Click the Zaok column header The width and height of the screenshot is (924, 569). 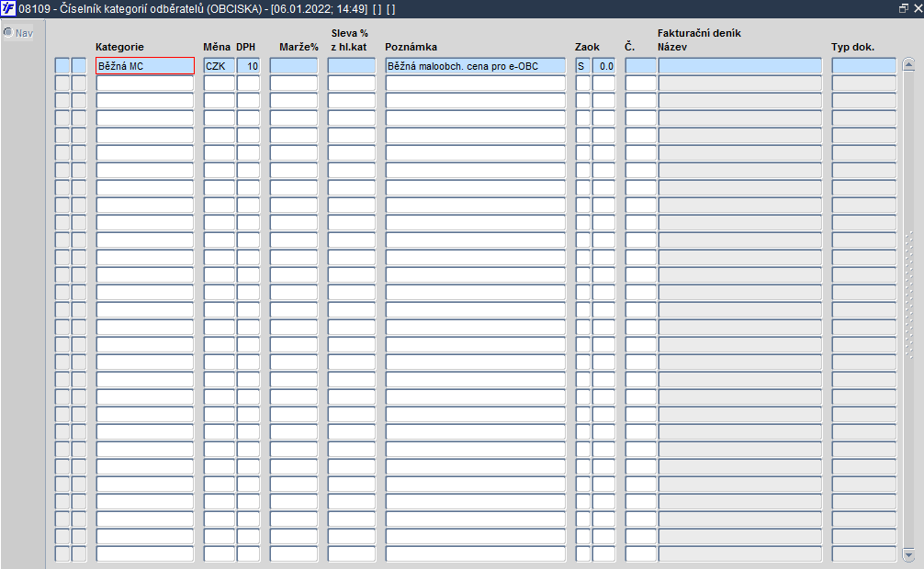(587, 47)
